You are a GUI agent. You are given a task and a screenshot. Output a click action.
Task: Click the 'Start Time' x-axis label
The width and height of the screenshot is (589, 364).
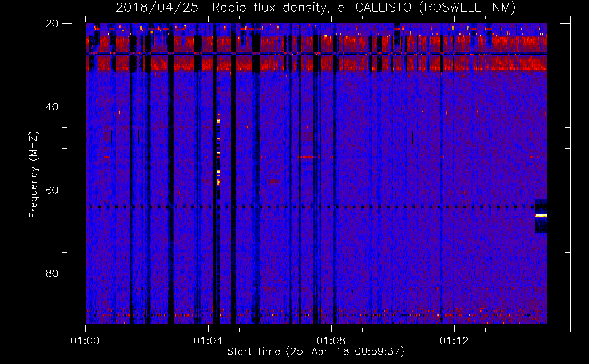coord(253,351)
